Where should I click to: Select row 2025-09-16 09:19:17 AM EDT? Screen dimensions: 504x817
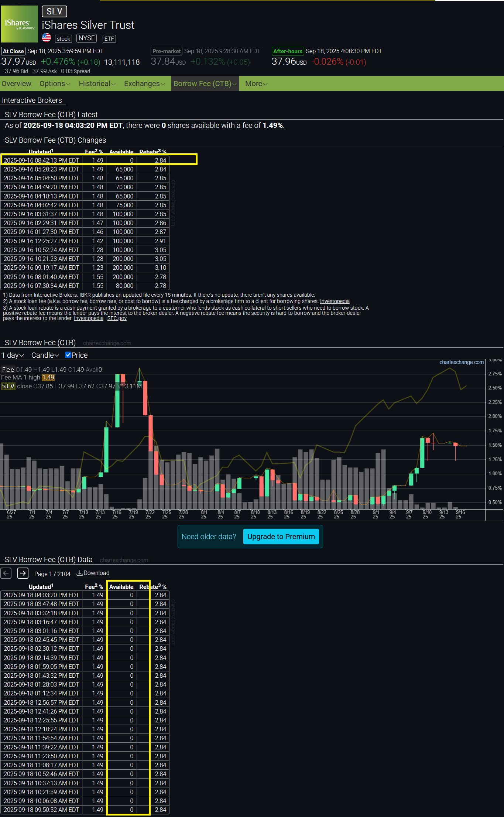tap(85, 268)
